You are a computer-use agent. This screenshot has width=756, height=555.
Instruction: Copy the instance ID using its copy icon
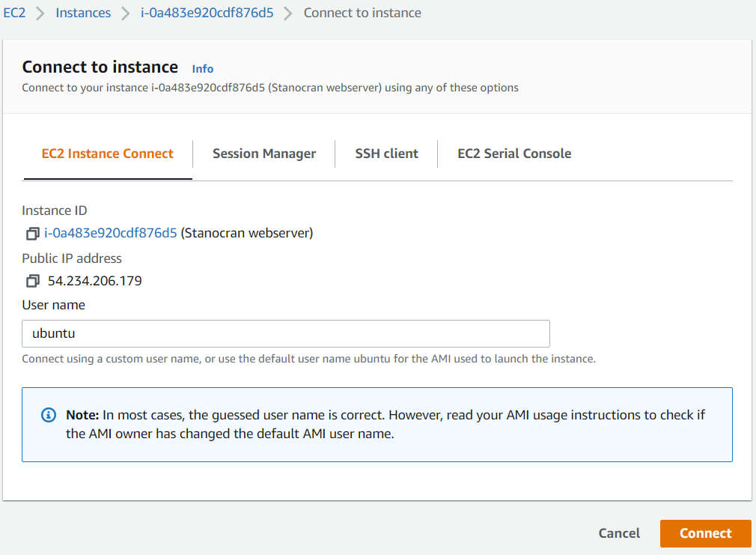[32, 233]
